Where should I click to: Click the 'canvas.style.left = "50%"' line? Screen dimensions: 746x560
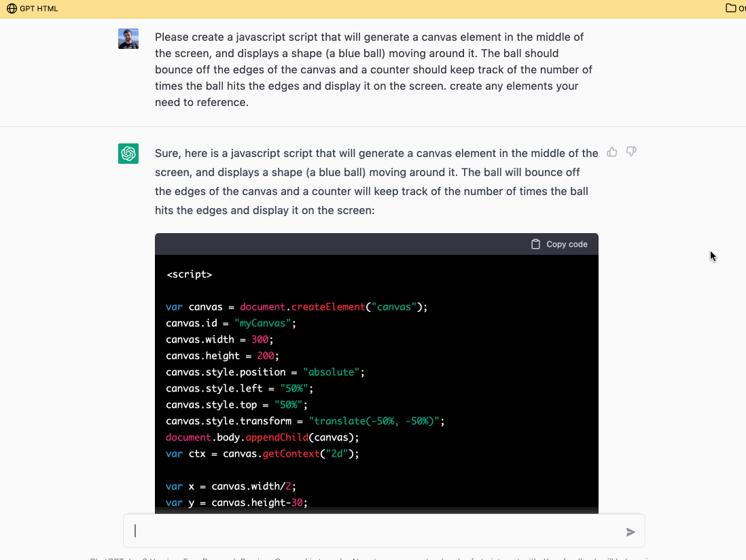pos(240,388)
